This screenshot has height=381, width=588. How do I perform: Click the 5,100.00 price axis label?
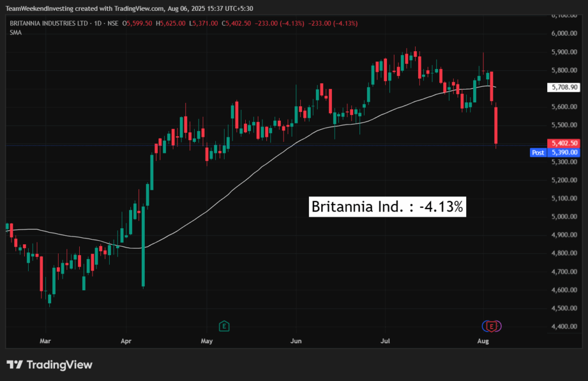pyautogui.click(x=564, y=198)
